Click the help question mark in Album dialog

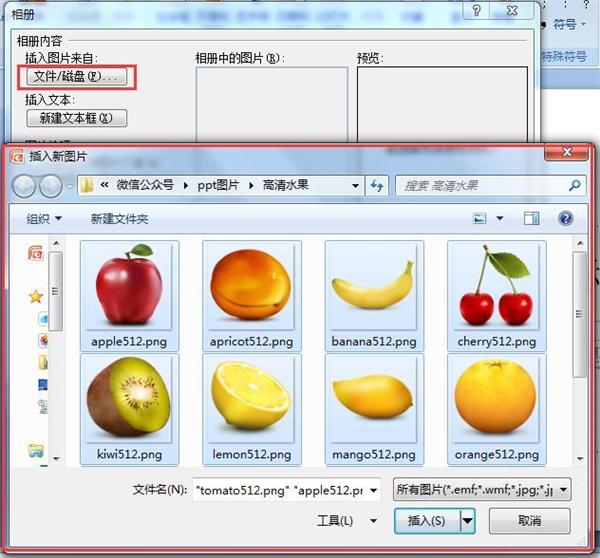(x=476, y=10)
